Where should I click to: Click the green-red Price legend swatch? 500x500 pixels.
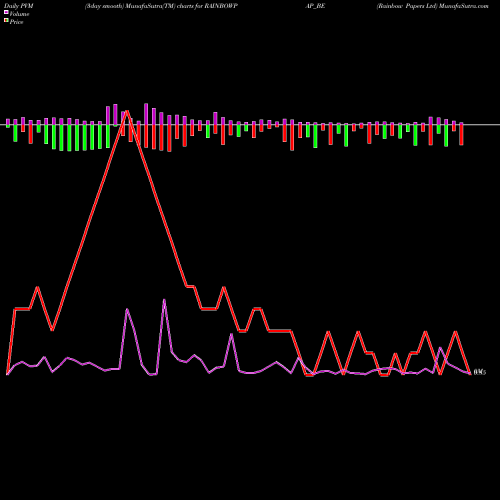6,21
